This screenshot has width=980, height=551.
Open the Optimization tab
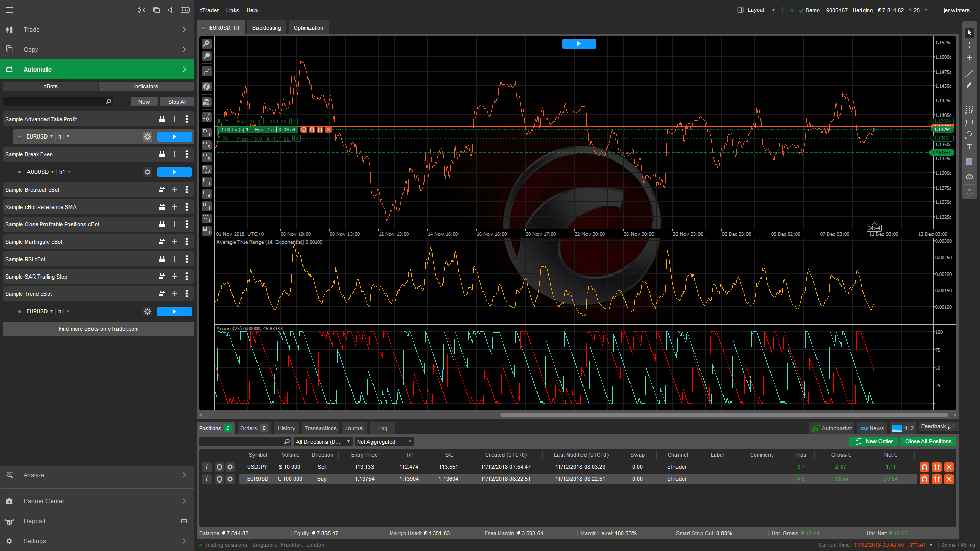(309, 28)
